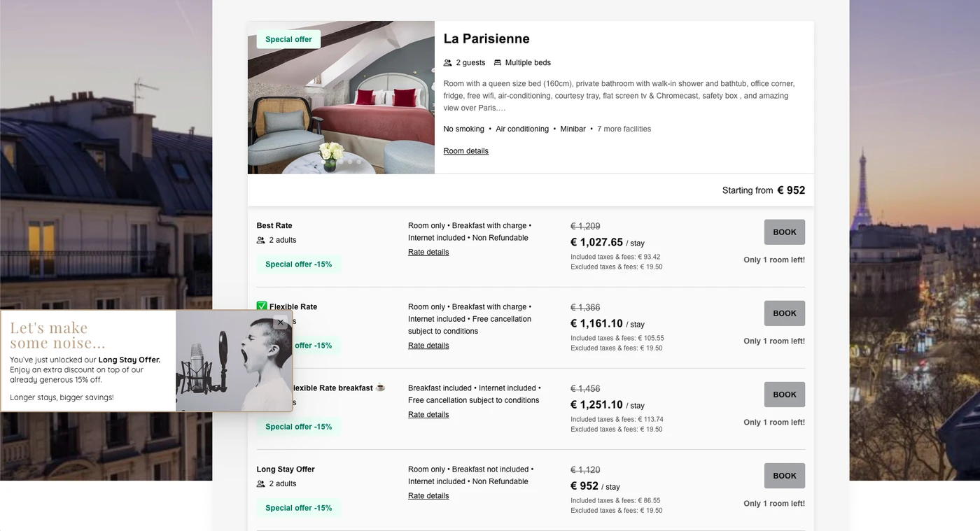Book the Long Stay Offer at € 952

tap(784, 476)
